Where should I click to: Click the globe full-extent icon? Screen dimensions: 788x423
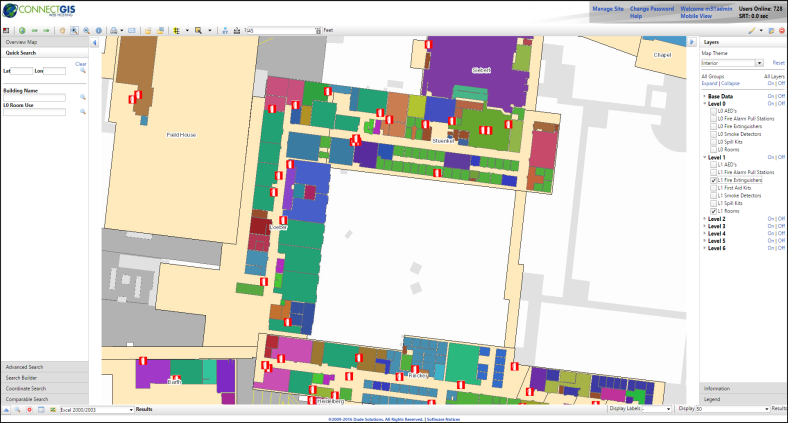tap(22, 30)
